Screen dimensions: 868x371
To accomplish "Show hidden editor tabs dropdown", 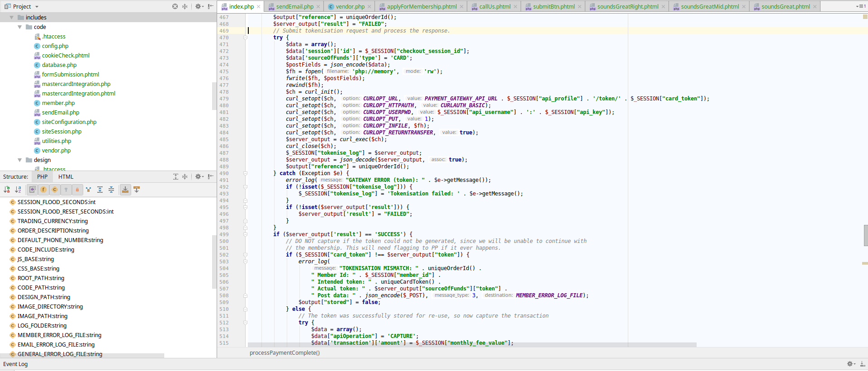I will [x=861, y=6].
